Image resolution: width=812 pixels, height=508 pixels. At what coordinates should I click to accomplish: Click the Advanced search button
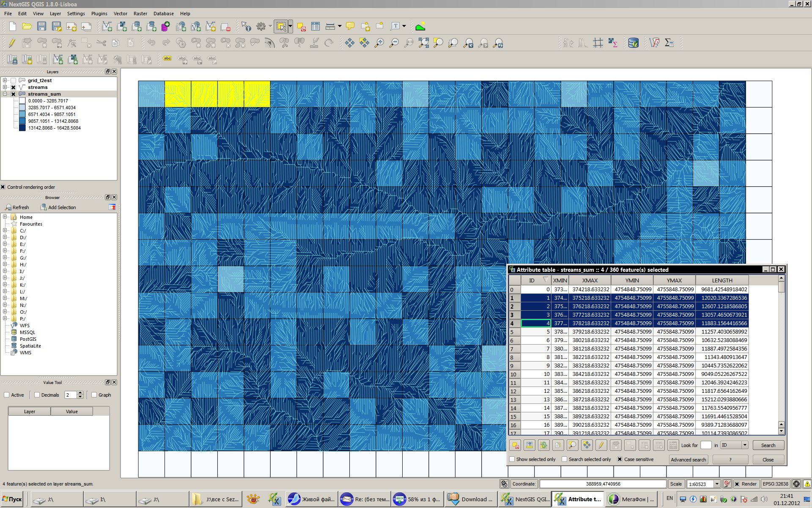click(x=688, y=460)
